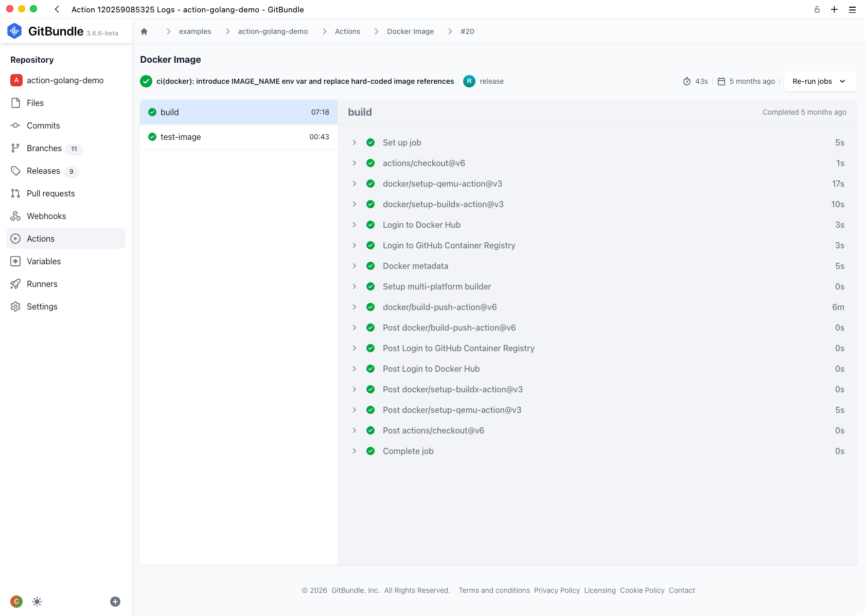Open new tab with plus icon
The image size is (865, 616).
tap(834, 9)
